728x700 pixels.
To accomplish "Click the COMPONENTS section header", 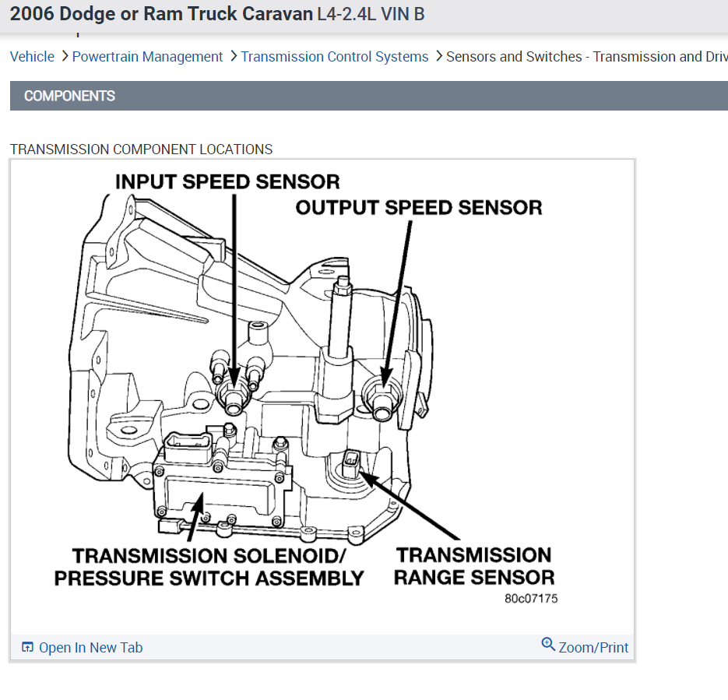I will coord(369,96).
